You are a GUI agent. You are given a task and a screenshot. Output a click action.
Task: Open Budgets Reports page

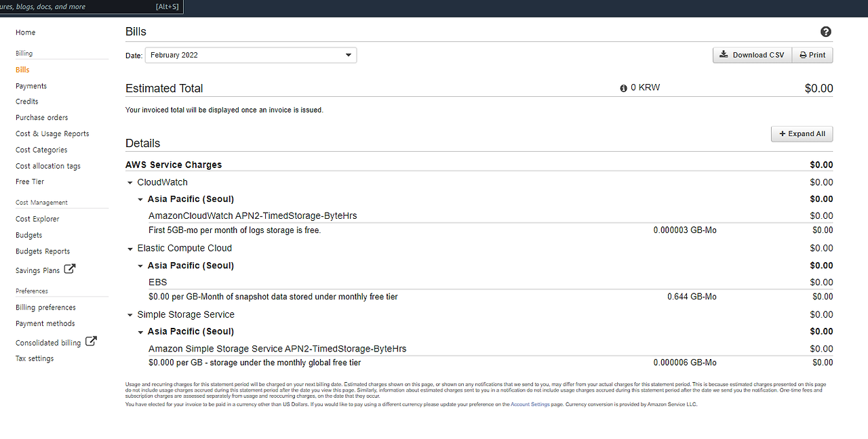pyautogui.click(x=43, y=251)
